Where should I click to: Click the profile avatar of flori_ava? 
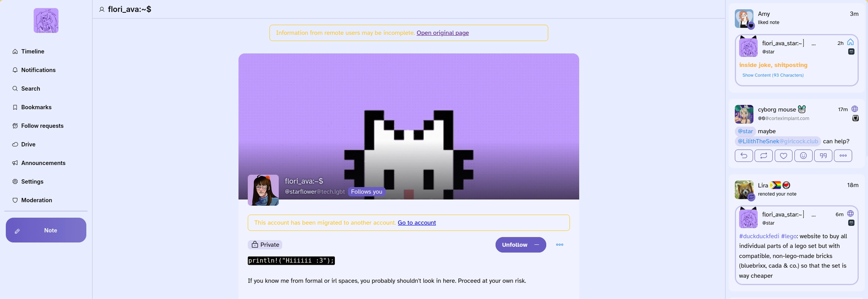[x=263, y=190]
